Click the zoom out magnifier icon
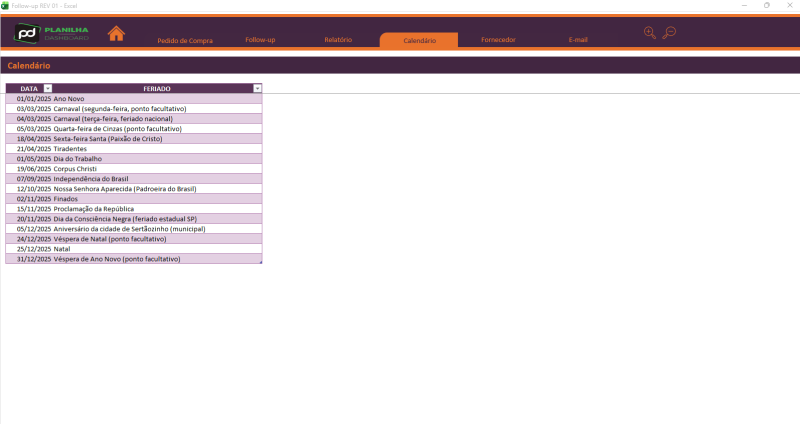This screenshot has height=424, width=800. 669,33
